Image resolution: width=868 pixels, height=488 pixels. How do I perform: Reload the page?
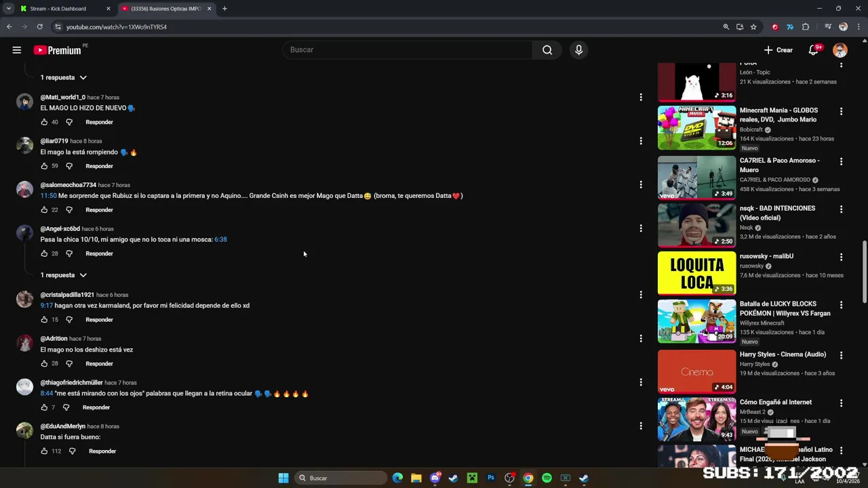pyautogui.click(x=40, y=27)
